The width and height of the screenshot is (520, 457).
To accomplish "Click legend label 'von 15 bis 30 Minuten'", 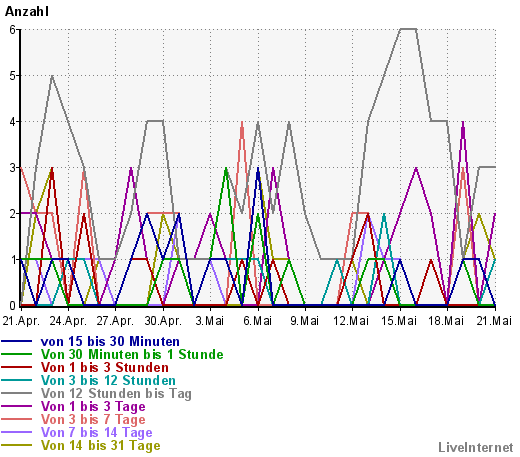I will (x=110, y=341).
